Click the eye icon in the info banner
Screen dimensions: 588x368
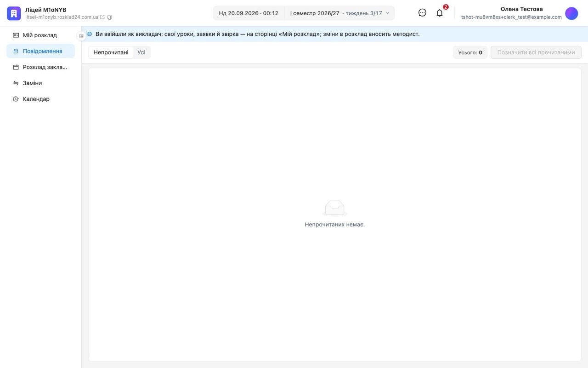(x=90, y=34)
